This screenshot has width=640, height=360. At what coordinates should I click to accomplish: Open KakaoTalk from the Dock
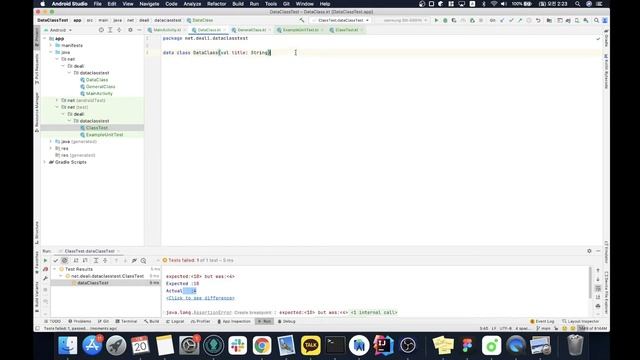click(311, 345)
